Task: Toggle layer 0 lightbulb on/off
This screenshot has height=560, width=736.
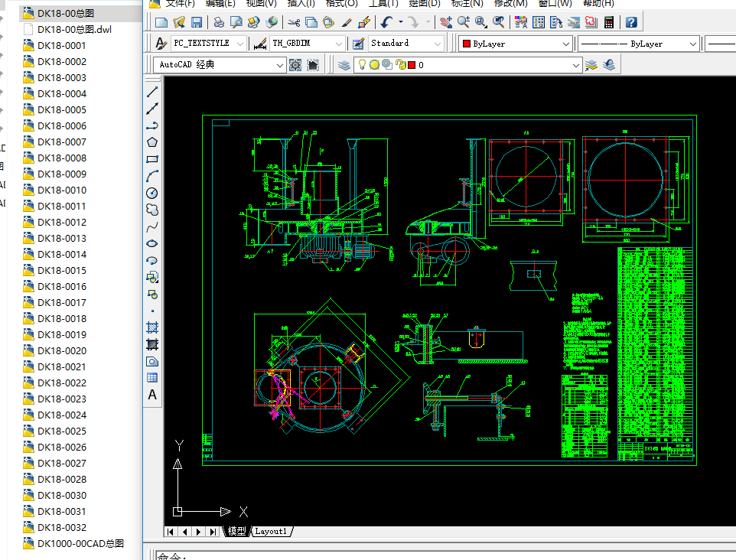Action: point(362,65)
